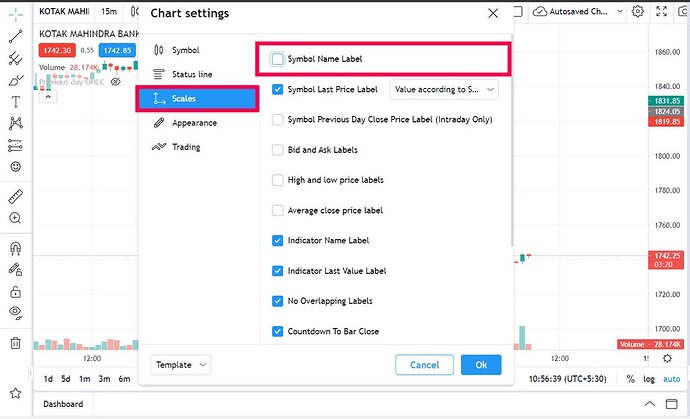Click the trash remove drawings icon
The height and width of the screenshot is (419, 690).
coord(15,343)
